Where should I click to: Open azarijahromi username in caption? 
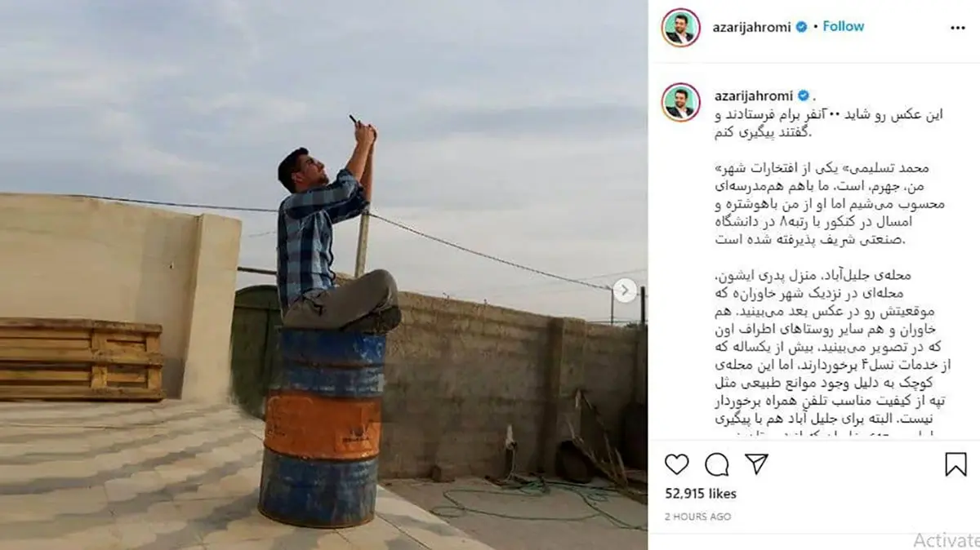pos(752,95)
